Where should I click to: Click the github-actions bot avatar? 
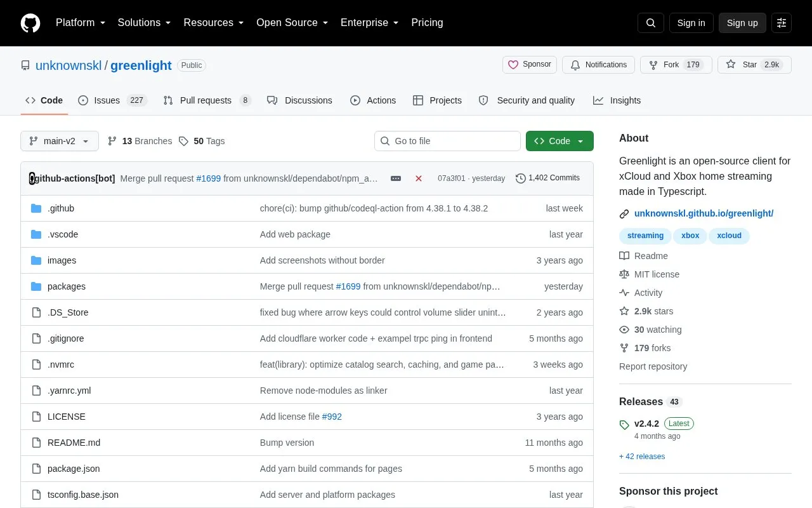pyautogui.click(x=32, y=178)
